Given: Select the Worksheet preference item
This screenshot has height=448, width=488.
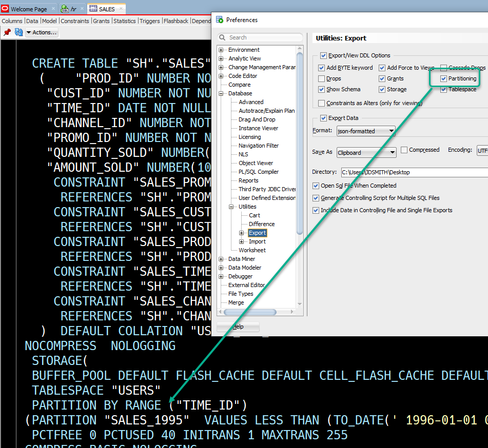Looking at the screenshot, I should [x=252, y=250].
